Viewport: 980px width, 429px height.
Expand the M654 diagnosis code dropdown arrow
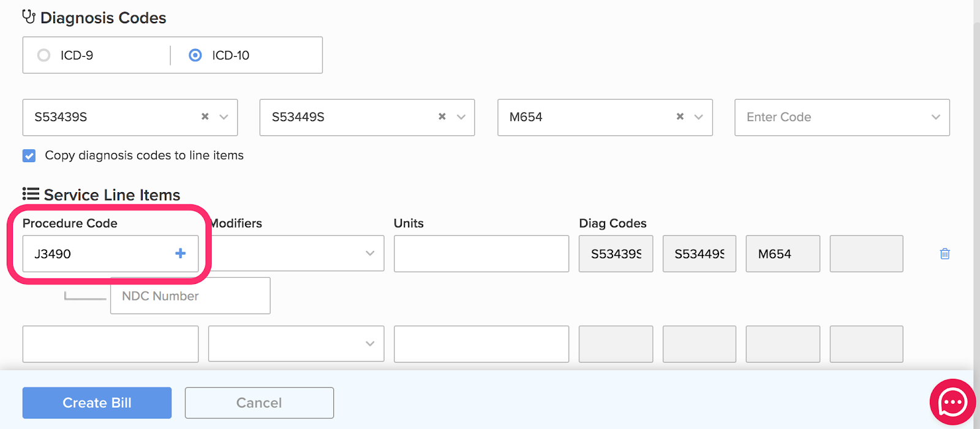tap(698, 117)
